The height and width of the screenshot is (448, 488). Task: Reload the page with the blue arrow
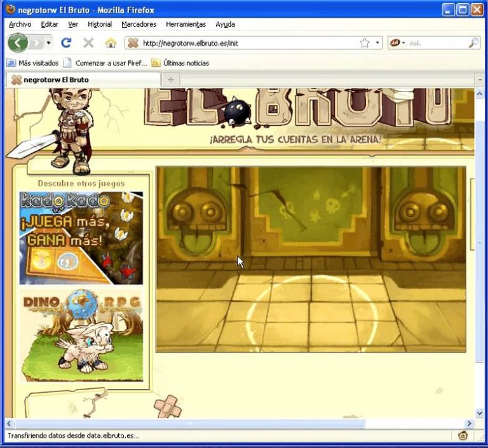pyautogui.click(x=66, y=43)
